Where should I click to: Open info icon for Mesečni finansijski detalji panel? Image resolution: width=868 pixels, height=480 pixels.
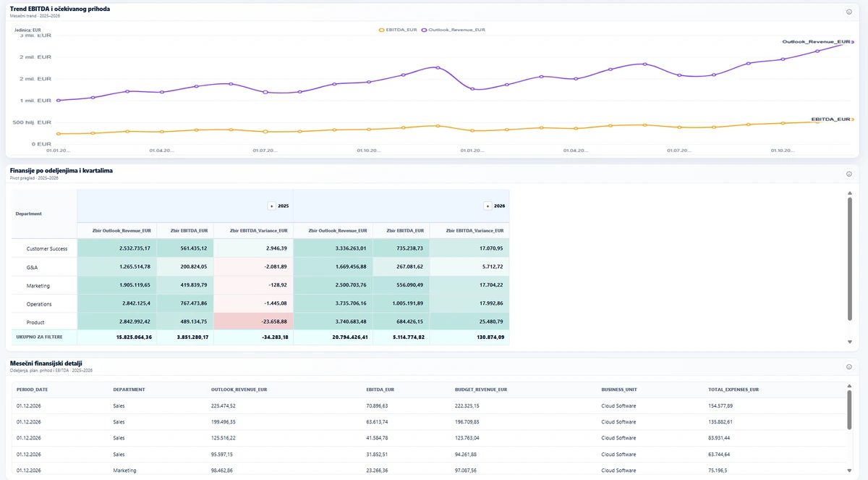pyautogui.click(x=848, y=366)
